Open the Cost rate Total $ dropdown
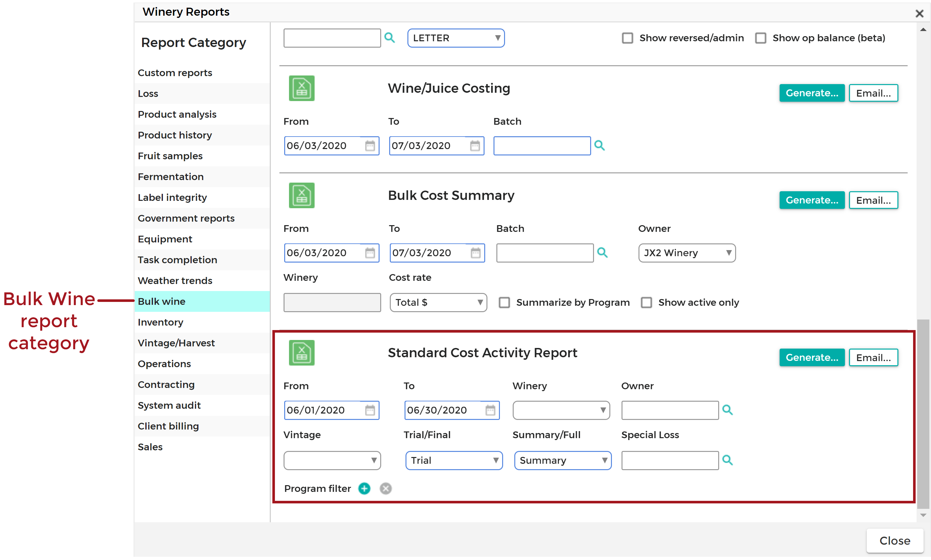 [x=438, y=303]
